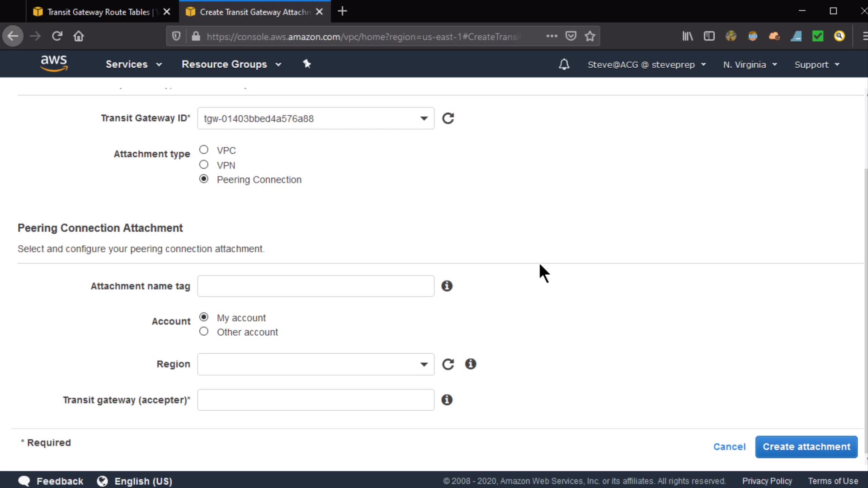Click info icon beside Attachment name tag

click(447, 286)
